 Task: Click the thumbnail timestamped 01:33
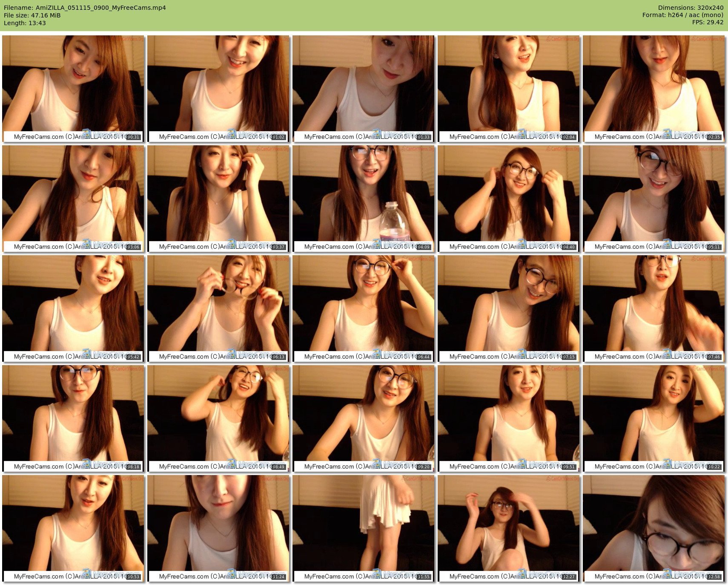363,89
